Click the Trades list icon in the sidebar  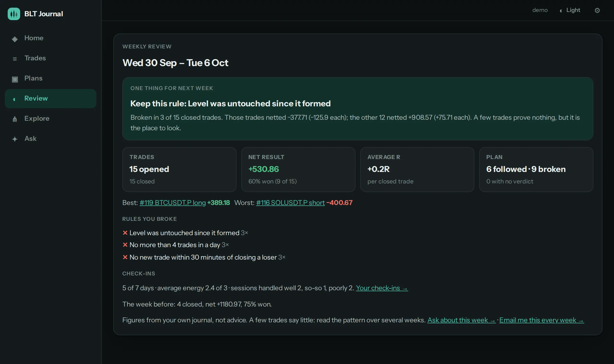15,59
